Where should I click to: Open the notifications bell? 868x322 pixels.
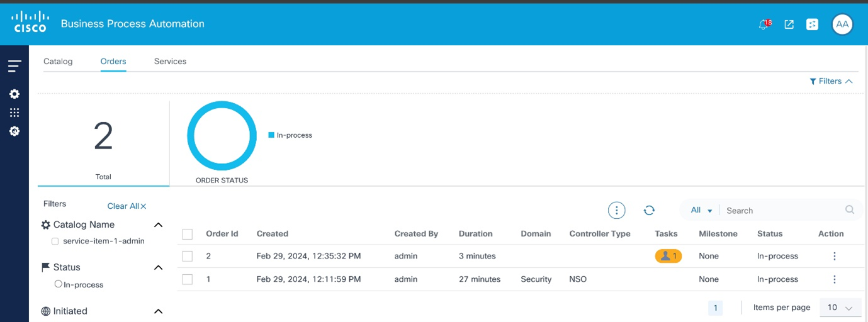[x=764, y=25]
